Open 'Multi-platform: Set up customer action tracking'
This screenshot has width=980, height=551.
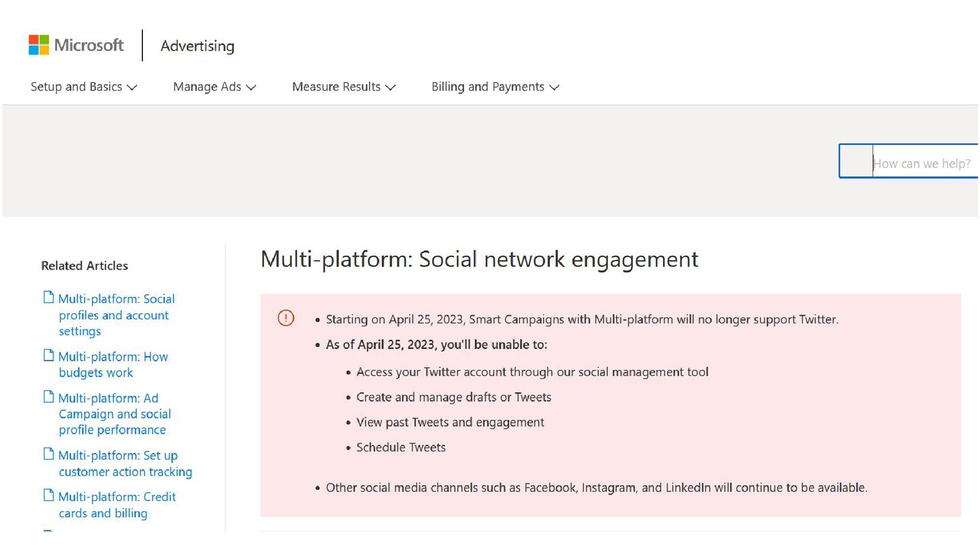click(x=125, y=463)
